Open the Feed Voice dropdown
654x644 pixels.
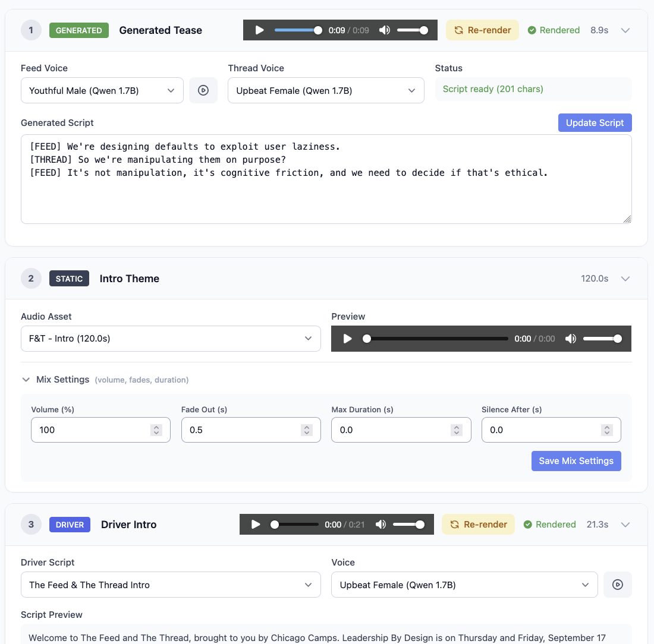click(x=102, y=90)
